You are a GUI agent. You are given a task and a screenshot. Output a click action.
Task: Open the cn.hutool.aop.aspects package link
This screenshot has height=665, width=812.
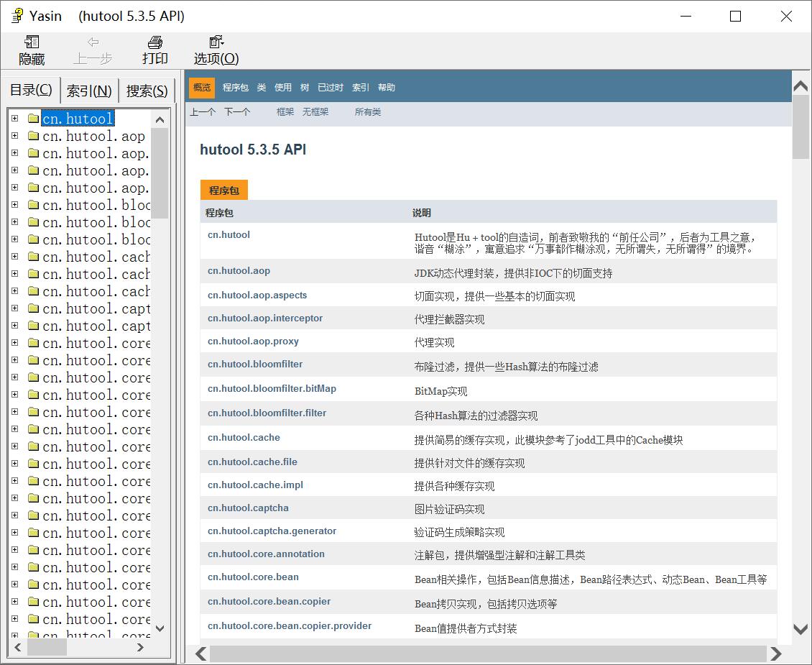point(257,295)
